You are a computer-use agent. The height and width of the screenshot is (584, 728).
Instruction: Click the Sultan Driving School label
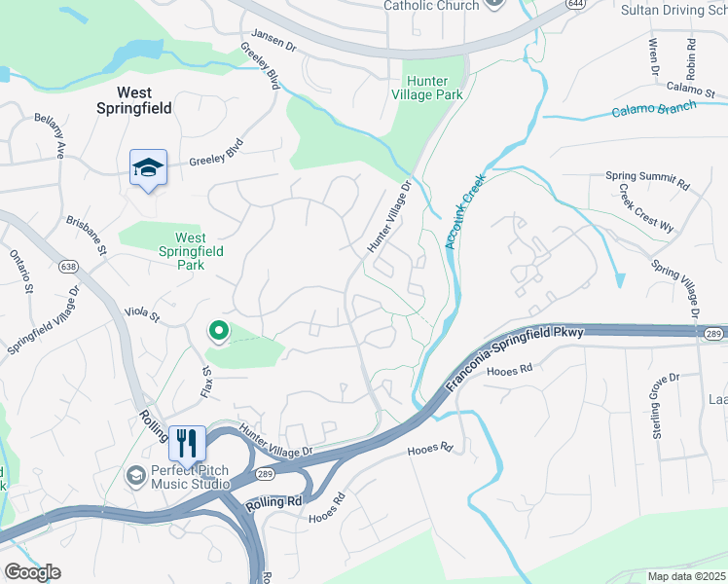coord(674,10)
